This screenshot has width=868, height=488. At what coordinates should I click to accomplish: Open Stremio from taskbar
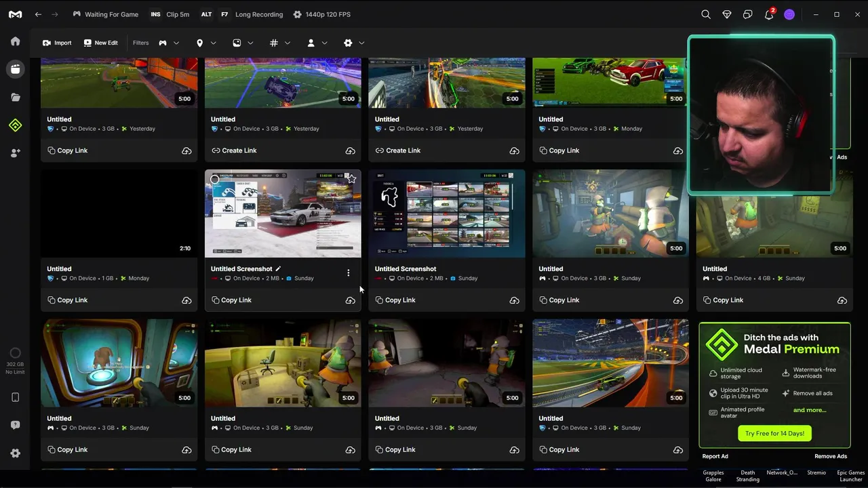816,473
